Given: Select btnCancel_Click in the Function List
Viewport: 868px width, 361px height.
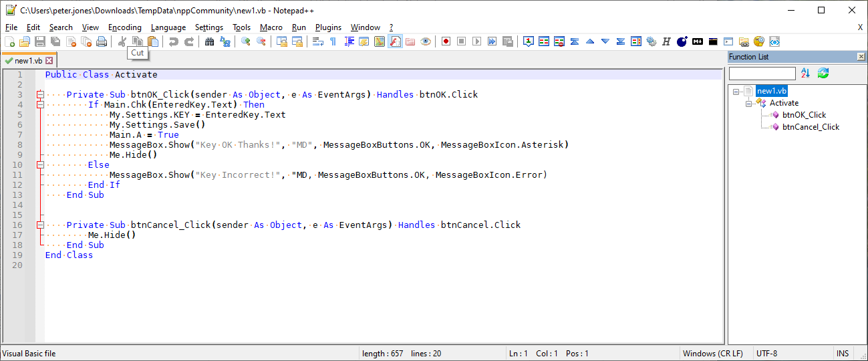Looking at the screenshot, I should pos(811,127).
